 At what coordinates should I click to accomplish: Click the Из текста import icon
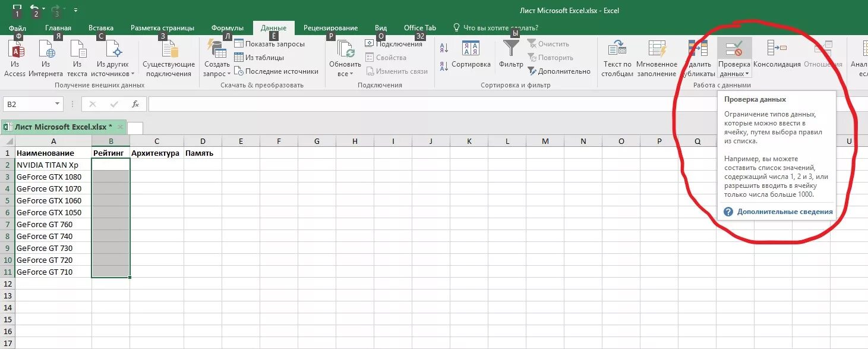click(77, 58)
